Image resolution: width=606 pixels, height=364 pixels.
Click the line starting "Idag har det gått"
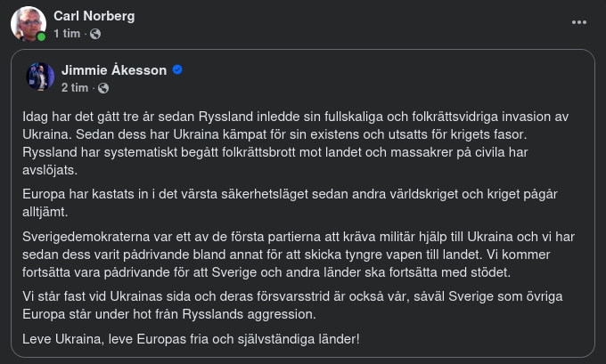coord(294,117)
